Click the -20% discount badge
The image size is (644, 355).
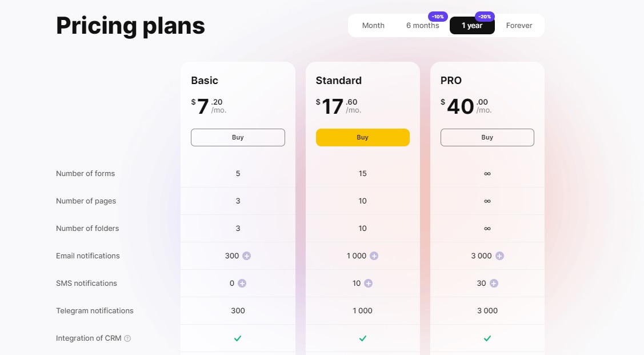click(x=485, y=17)
